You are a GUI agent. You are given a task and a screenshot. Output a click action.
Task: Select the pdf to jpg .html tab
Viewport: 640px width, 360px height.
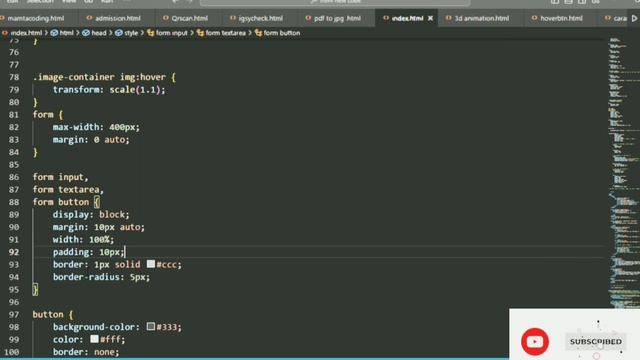pyautogui.click(x=333, y=18)
